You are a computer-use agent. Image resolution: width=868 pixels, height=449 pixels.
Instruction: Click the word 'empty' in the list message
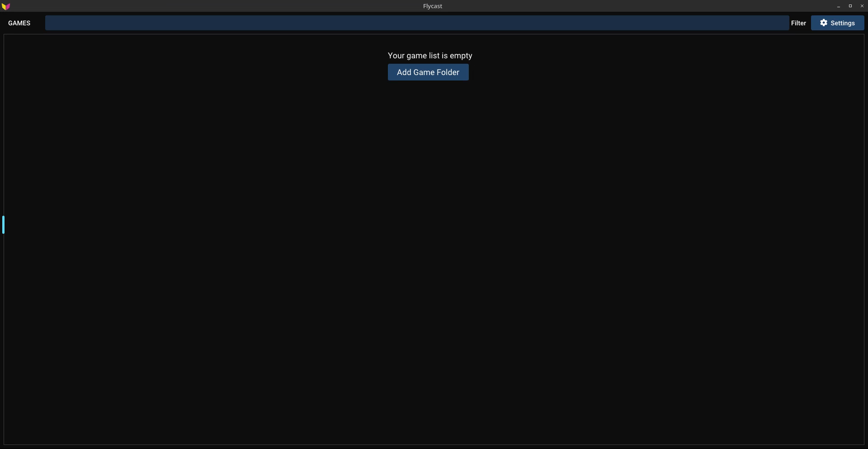click(461, 56)
